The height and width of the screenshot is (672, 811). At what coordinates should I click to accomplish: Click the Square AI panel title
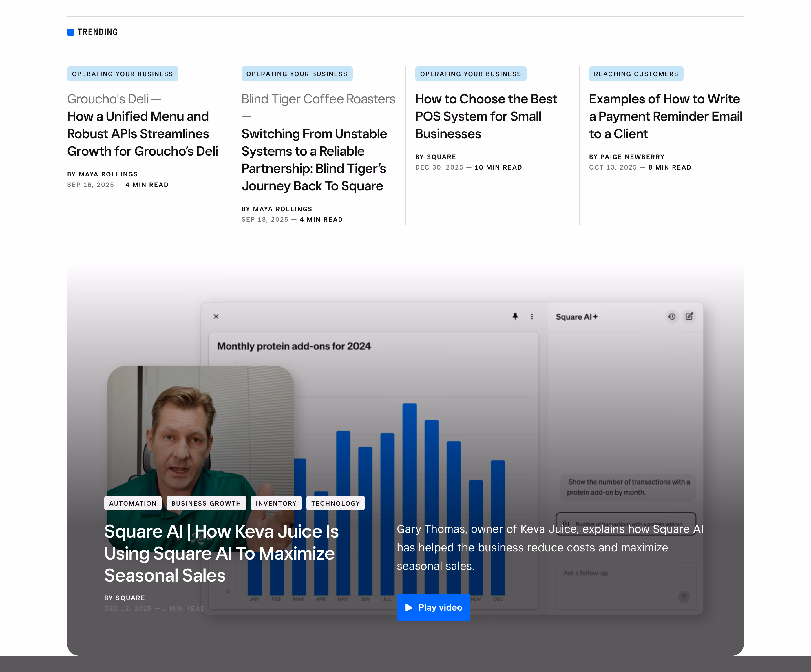[577, 317]
